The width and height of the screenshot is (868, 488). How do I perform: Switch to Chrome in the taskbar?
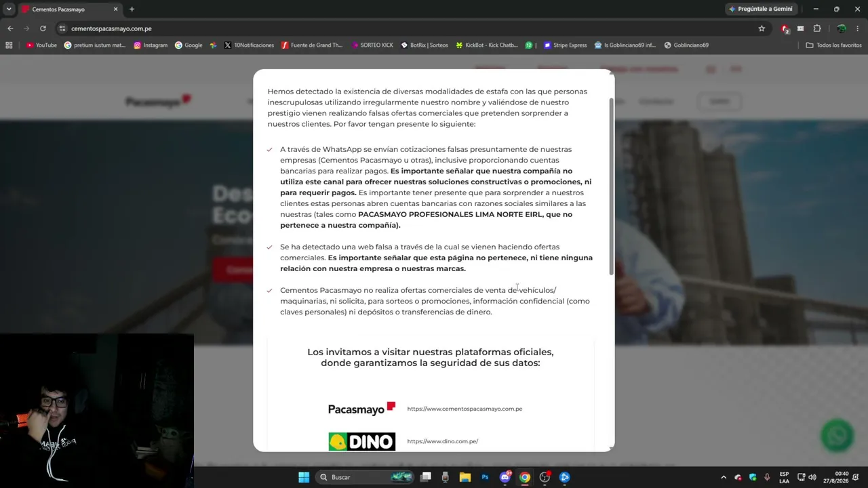525,477
